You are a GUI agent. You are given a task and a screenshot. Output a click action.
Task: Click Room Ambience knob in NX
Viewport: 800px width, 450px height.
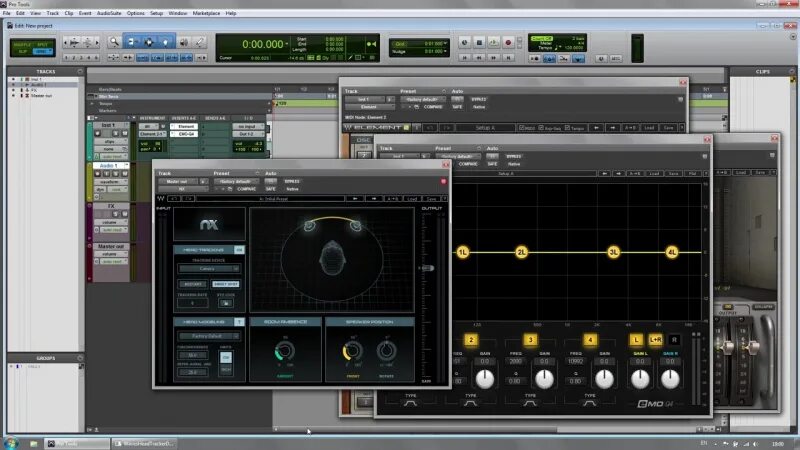(x=285, y=351)
